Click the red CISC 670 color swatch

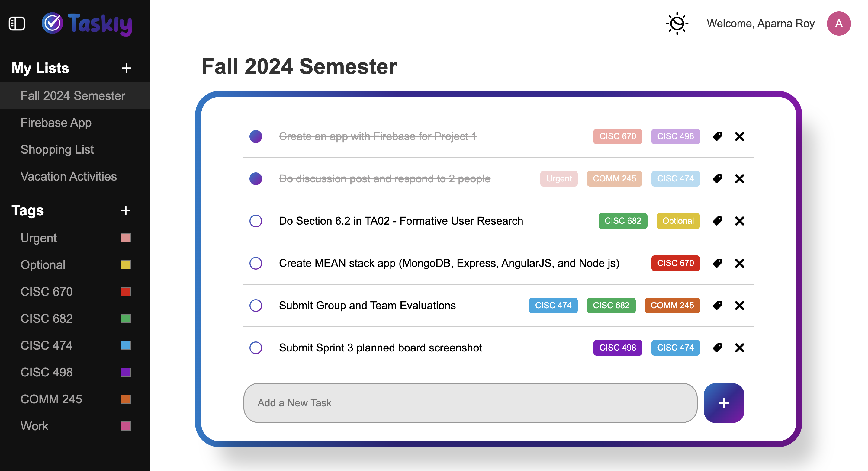click(125, 291)
